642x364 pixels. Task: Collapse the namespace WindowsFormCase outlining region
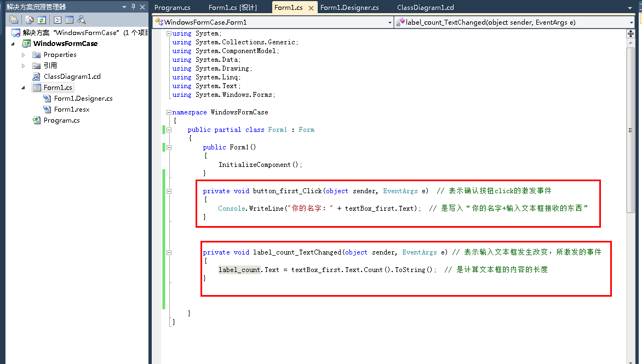tap(168, 112)
